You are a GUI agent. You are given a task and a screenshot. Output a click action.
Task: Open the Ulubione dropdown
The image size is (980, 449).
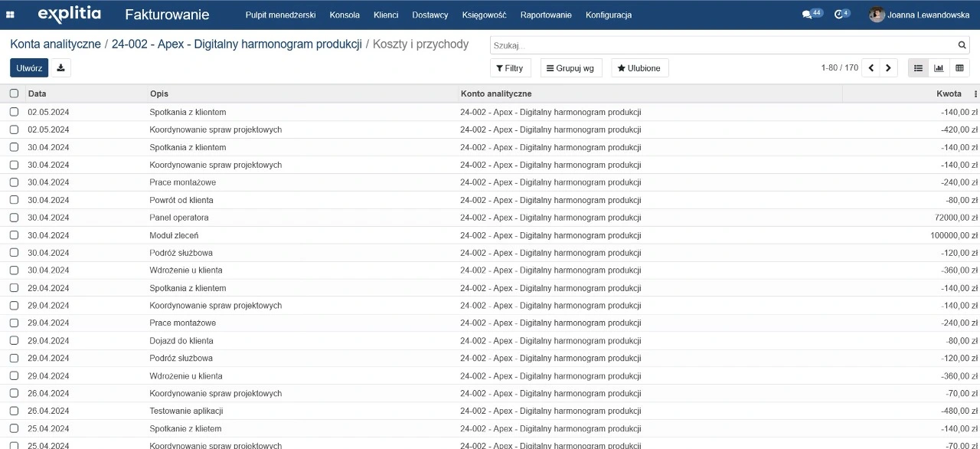[x=639, y=68]
